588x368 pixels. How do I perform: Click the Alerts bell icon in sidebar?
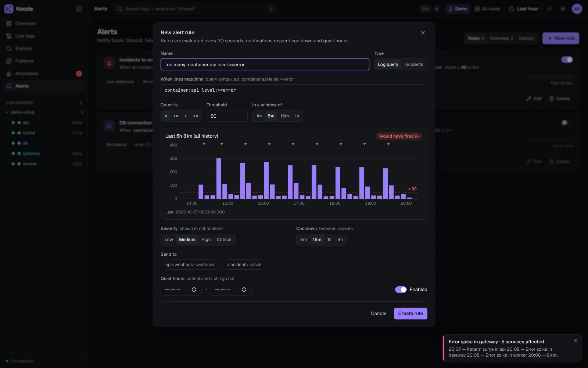[9, 86]
